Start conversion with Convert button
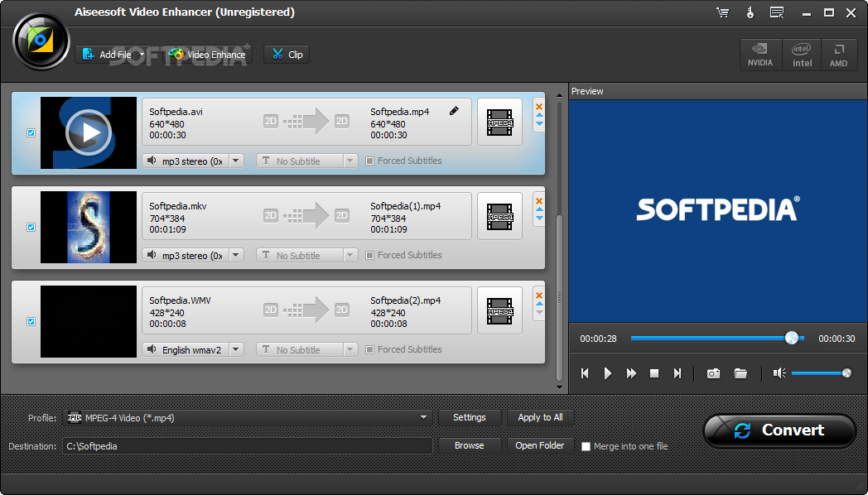Viewport: 868px width, 495px height. coord(779,430)
